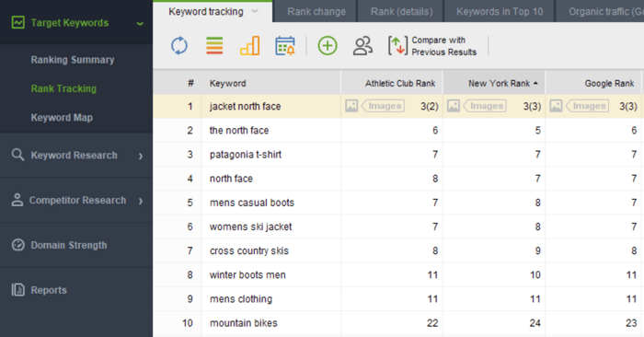Click the green plus add keywords icon
Viewport: 644px width, 337px height.
tap(328, 46)
